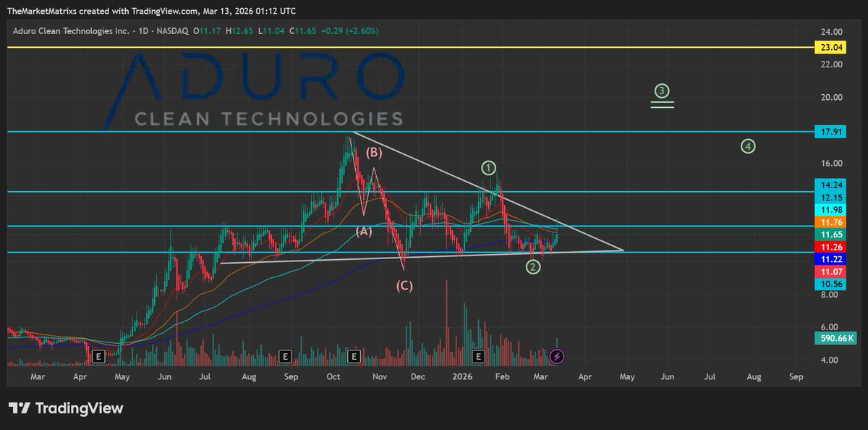Click the purple lightning bolt event icon
Viewport: 868px width, 430px height.
(557, 356)
